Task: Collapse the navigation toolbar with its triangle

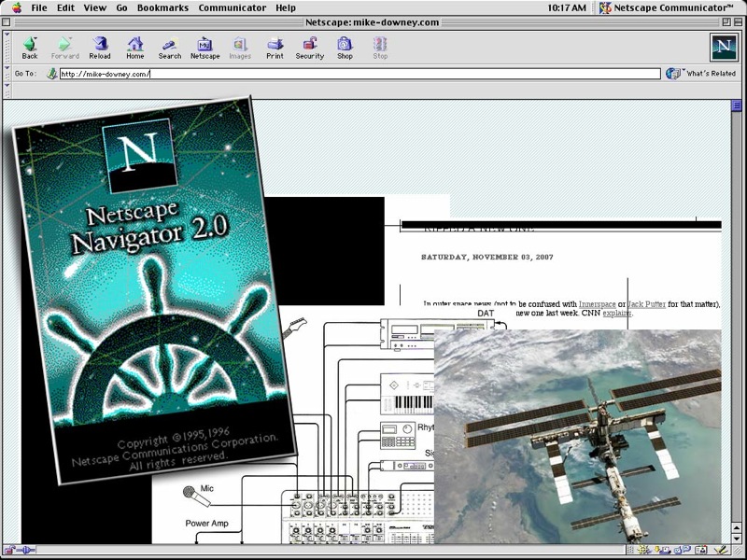Action: pyautogui.click(x=7, y=35)
